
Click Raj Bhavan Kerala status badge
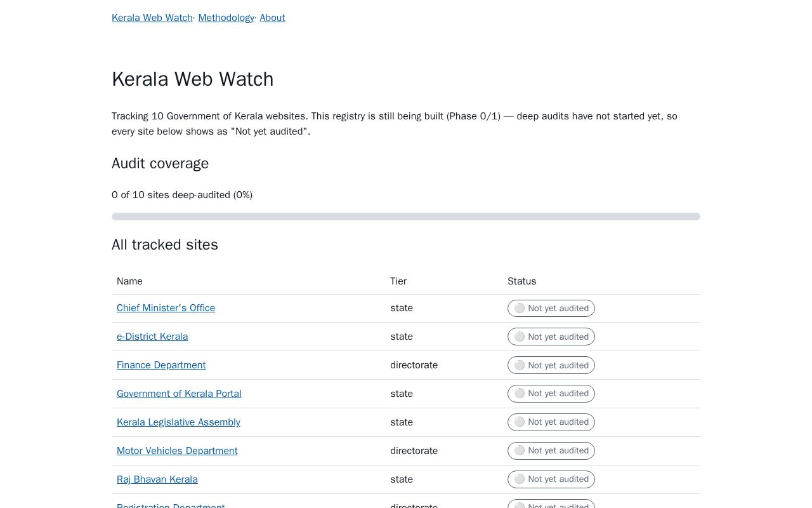tap(551, 479)
